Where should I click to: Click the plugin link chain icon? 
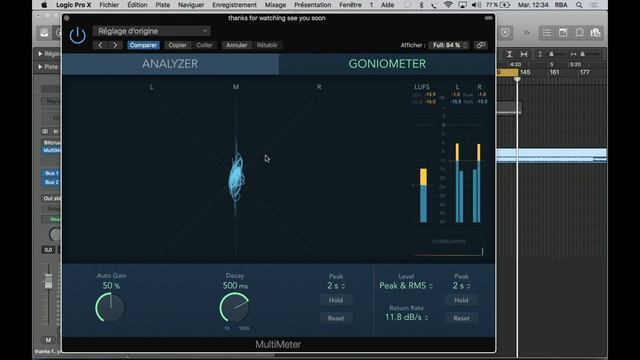pos(481,45)
